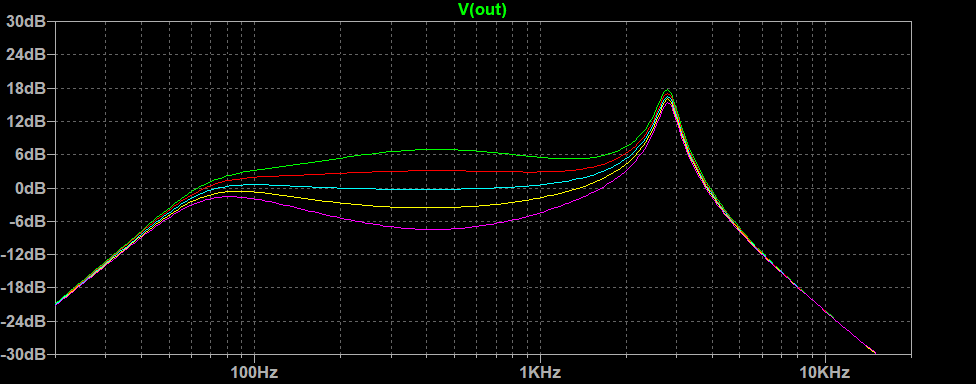The width and height of the screenshot is (976, 384).
Task: Click the 100Hz frequency axis label
Action: click(254, 373)
